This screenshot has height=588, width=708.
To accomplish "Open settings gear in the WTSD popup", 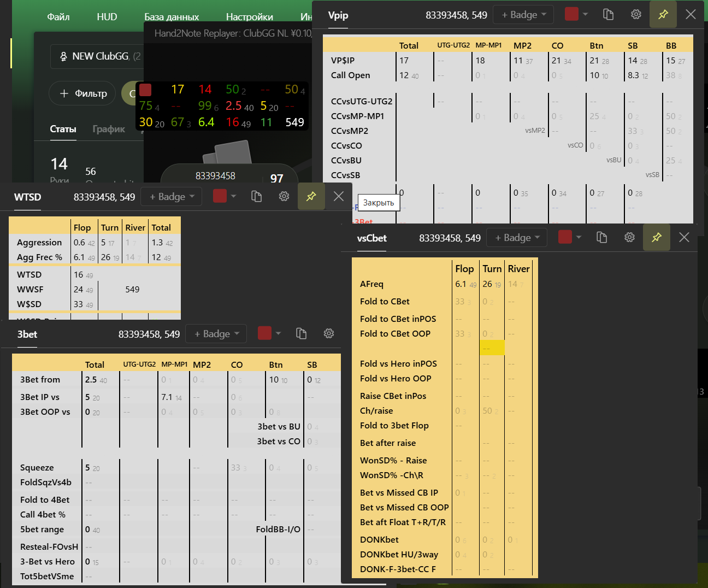I will coord(284,197).
